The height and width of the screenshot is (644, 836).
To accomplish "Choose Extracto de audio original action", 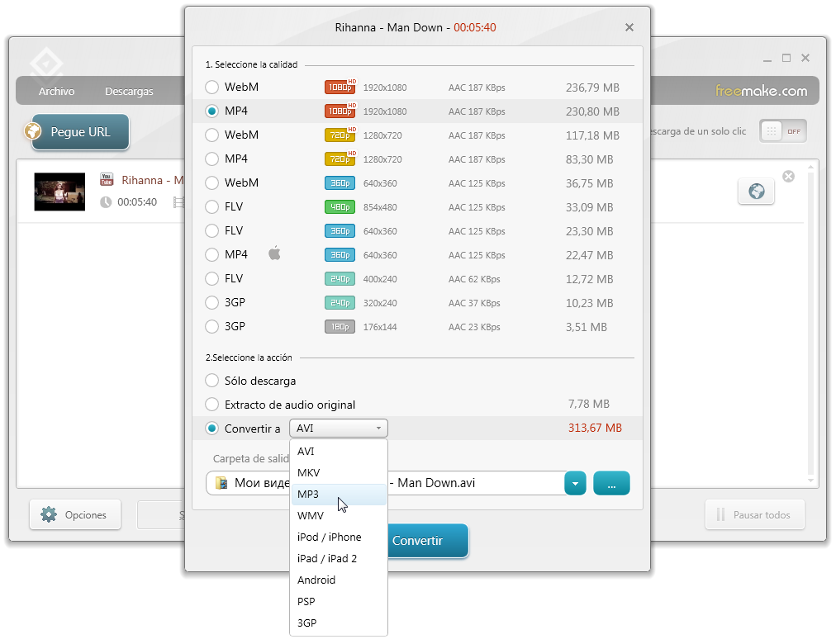I will tap(211, 405).
